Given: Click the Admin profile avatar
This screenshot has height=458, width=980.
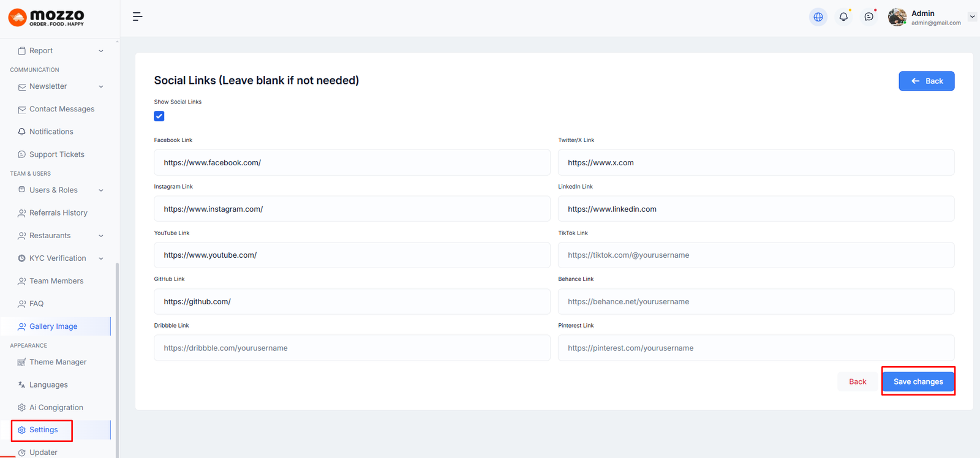Looking at the screenshot, I should tap(897, 17).
